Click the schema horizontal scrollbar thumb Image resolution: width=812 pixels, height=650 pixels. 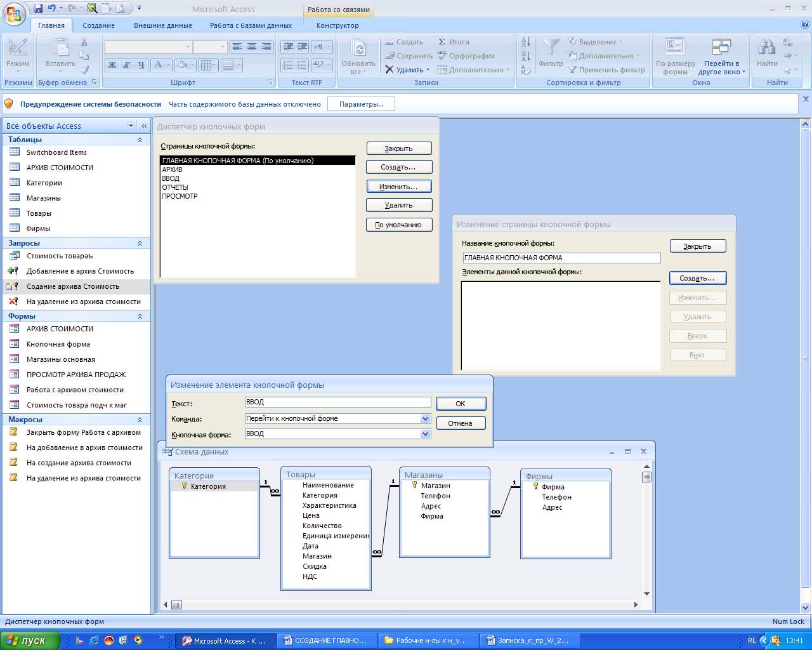pos(177,605)
